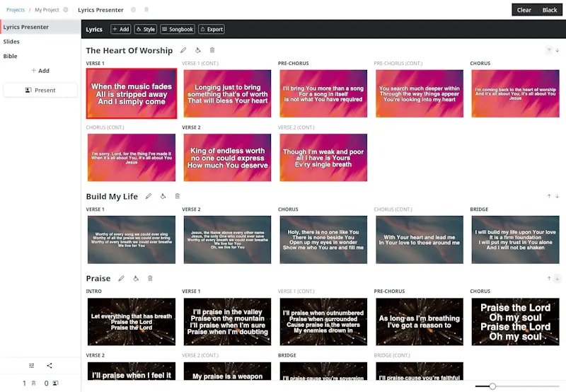Open Lyrics Presenter settings gear
566x392 pixels.
pos(133,10)
